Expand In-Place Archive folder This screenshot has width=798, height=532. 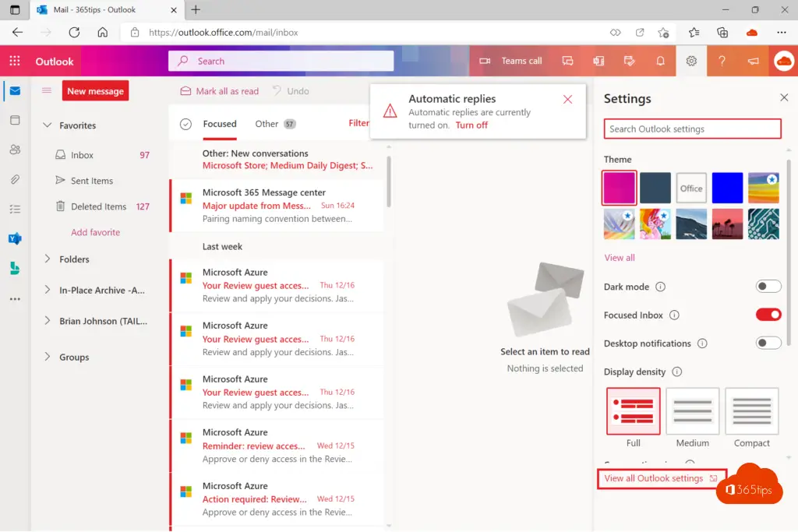(x=48, y=290)
